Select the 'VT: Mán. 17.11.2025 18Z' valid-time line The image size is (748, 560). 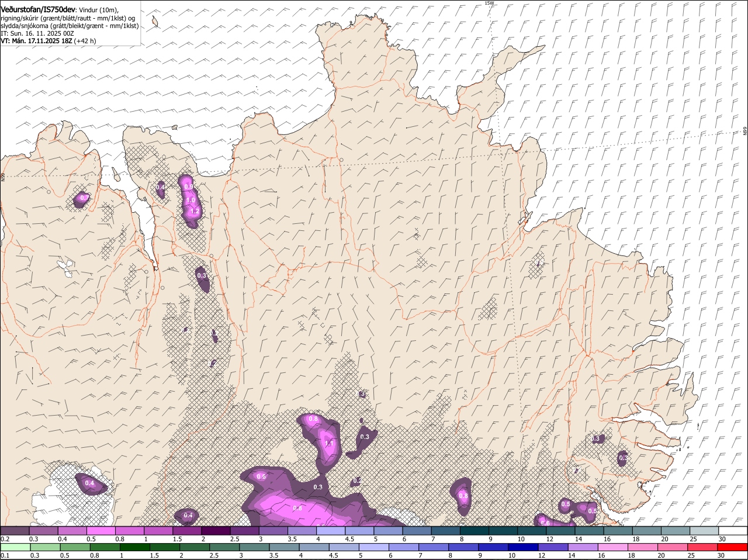point(36,41)
